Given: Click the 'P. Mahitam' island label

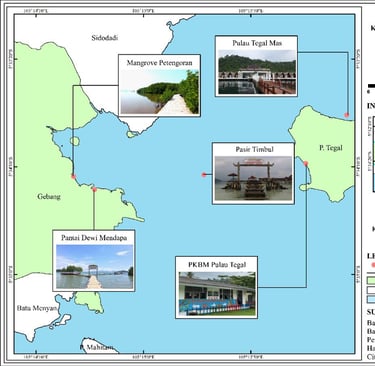Looking at the screenshot, I should [x=96, y=347].
